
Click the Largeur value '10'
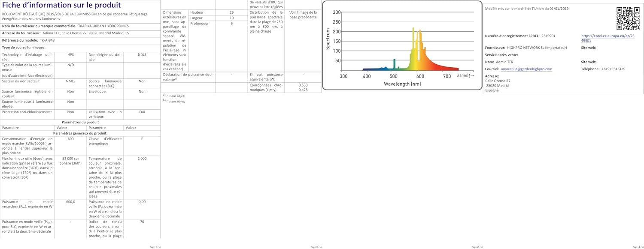coord(231,18)
